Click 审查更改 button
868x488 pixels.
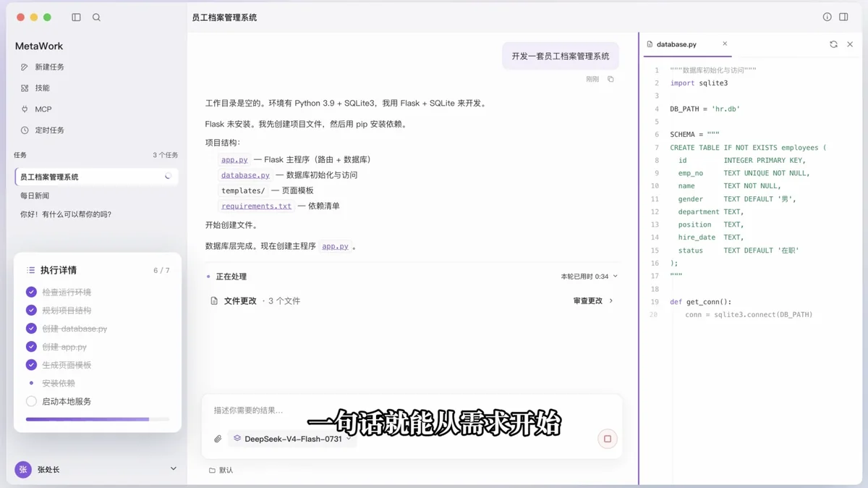pos(593,300)
